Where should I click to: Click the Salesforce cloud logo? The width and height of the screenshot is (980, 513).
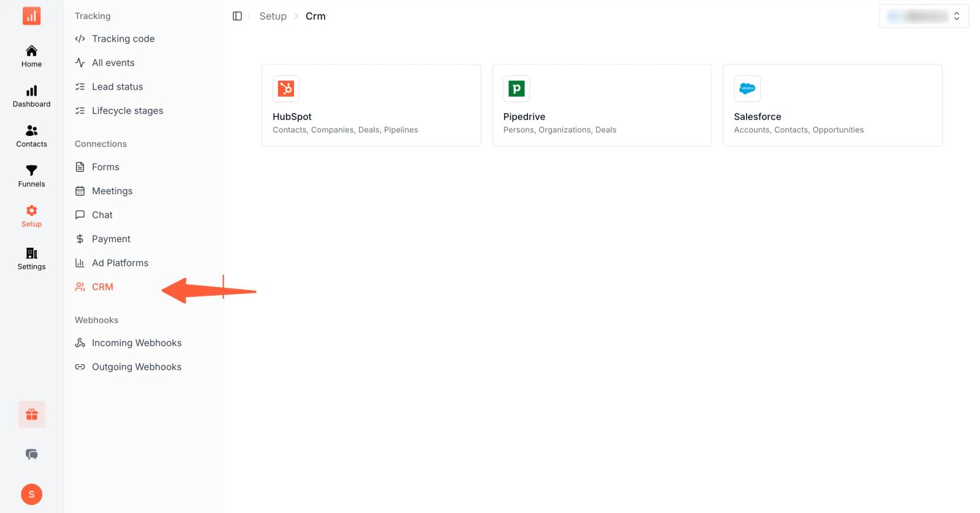point(747,89)
